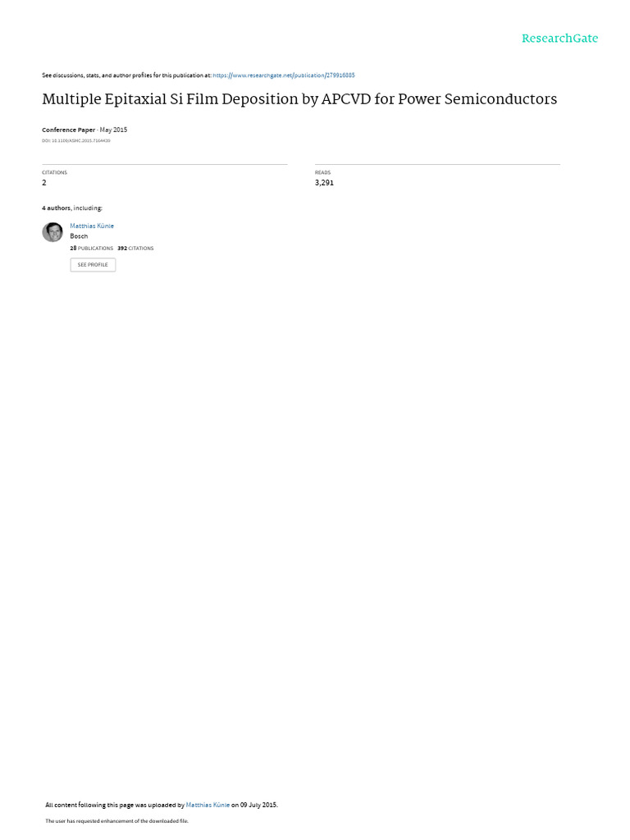Click the CITATIONS heading label
Screen dimensions: 630x840
(x=55, y=172)
